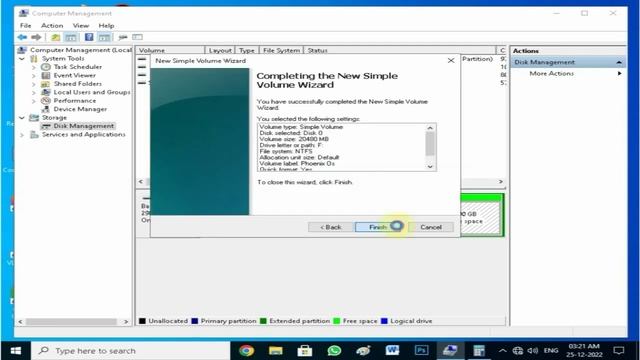Viewport: 640px width, 360px height.
Task: Open WhatsApp from the taskbar
Action: click(x=334, y=350)
